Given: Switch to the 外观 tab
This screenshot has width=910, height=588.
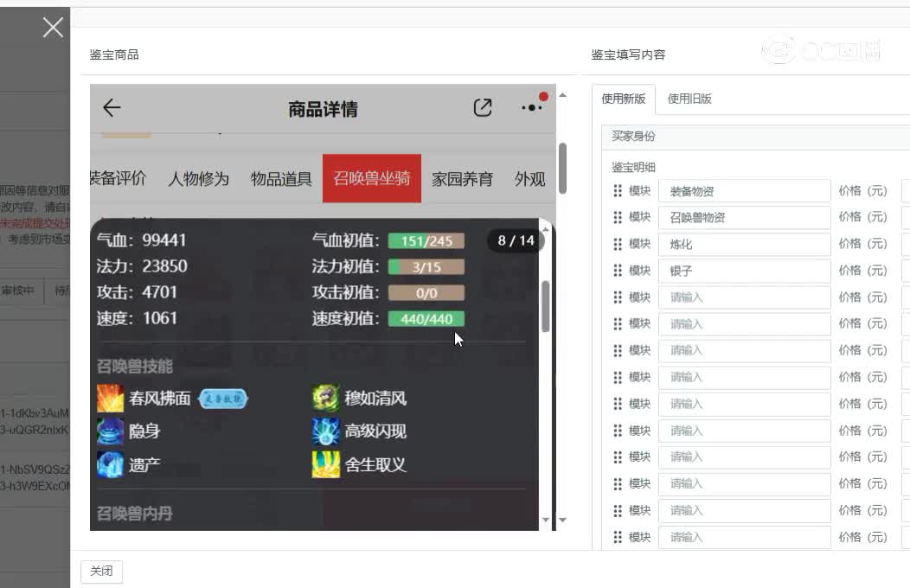Looking at the screenshot, I should (x=529, y=178).
